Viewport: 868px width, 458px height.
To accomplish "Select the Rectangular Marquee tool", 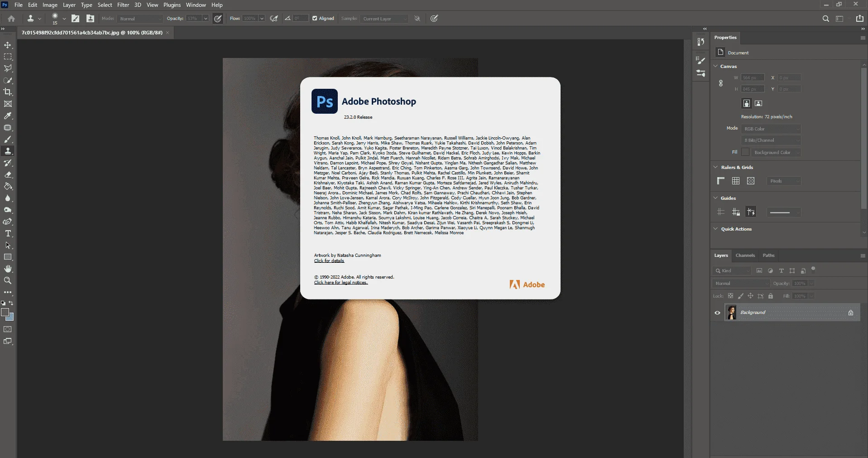I will [x=8, y=57].
